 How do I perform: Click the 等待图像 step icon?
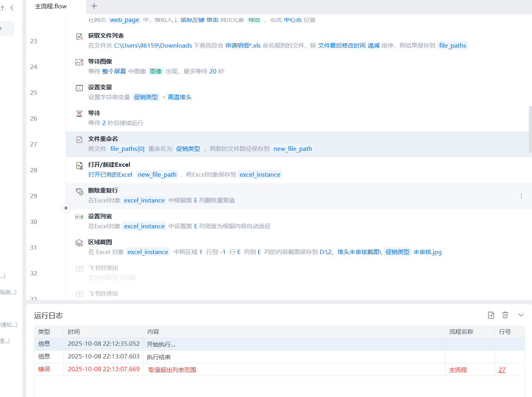point(79,62)
